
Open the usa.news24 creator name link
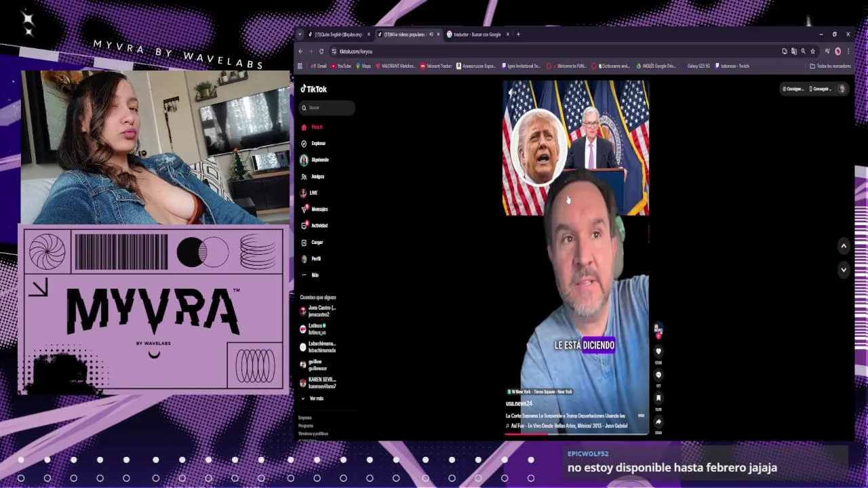(519, 403)
